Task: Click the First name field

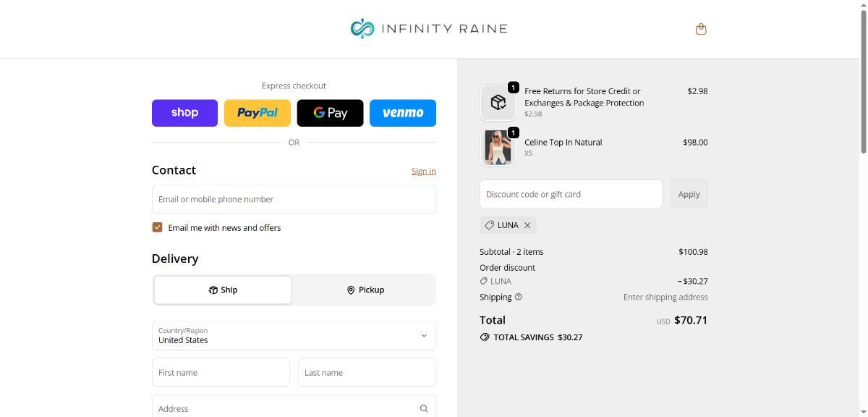Action: pos(221,372)
